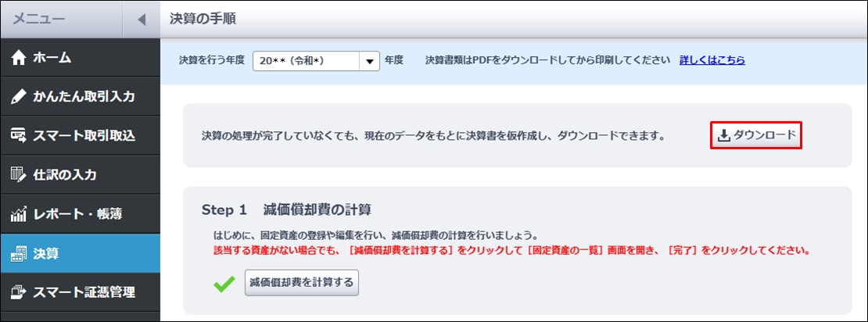Collapse the メニュー sidebar with the arrow
868x322 pixels.
pyautogui.click(x=141, y=19)
